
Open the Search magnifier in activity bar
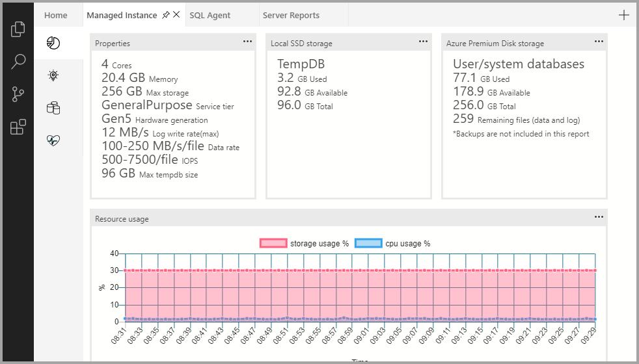pos(18,62)
